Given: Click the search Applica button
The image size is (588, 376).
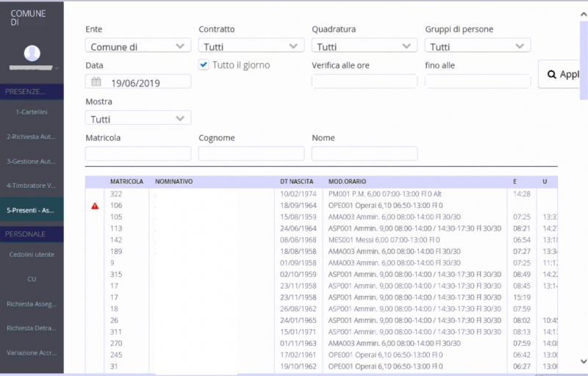Looking at the screenshot, I should click(x=563, y=74).
